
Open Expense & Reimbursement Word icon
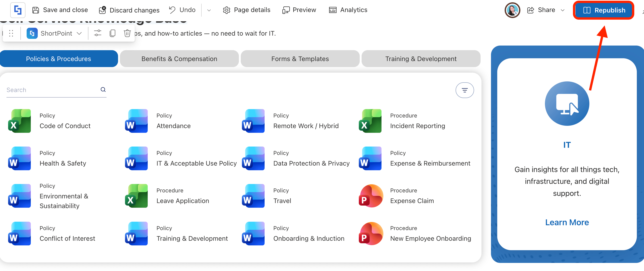tap(370, 158)
